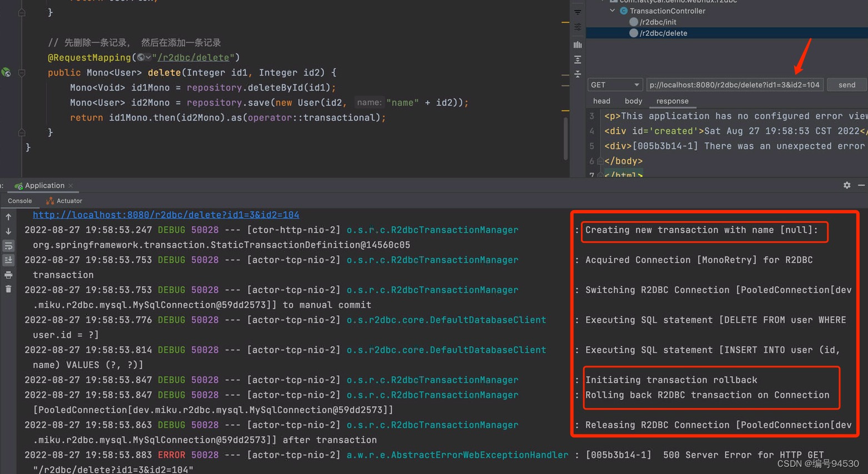Click the bar-chart icon in REST sidebar
This screenshot has width=868, height=474.
[578, 44]
